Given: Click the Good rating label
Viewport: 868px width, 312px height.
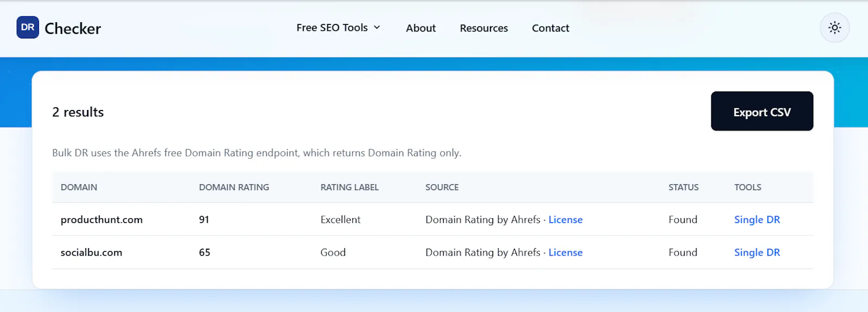Looking at the screenshot, I should [x=333, y=252].
